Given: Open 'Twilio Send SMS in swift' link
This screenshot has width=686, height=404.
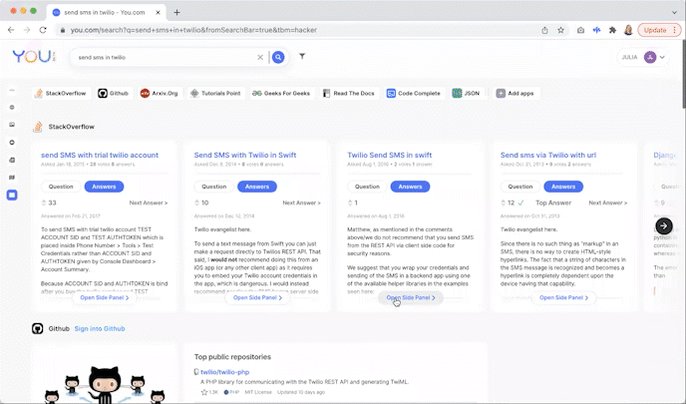Looking at the screenshot, I should click(x=389, y=155).
